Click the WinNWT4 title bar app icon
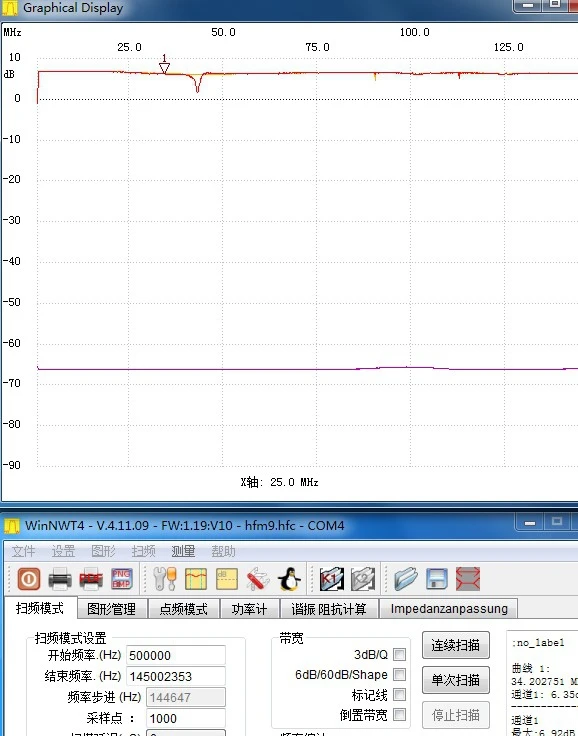 click(12, 526)
